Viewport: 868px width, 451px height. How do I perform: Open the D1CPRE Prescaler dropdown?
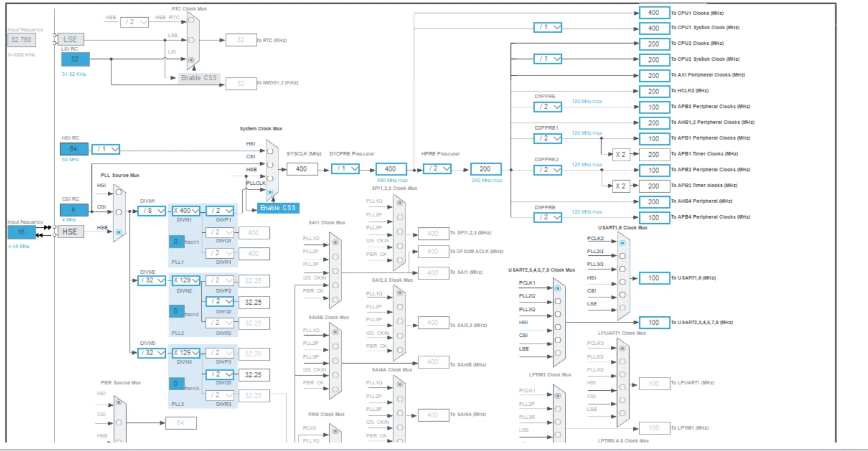(346, 169)
